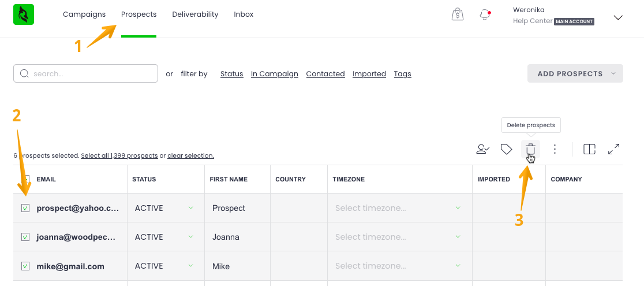
Task: Open the three-dot more options menu
Action: pyautogui.click(x=555, y=150)
